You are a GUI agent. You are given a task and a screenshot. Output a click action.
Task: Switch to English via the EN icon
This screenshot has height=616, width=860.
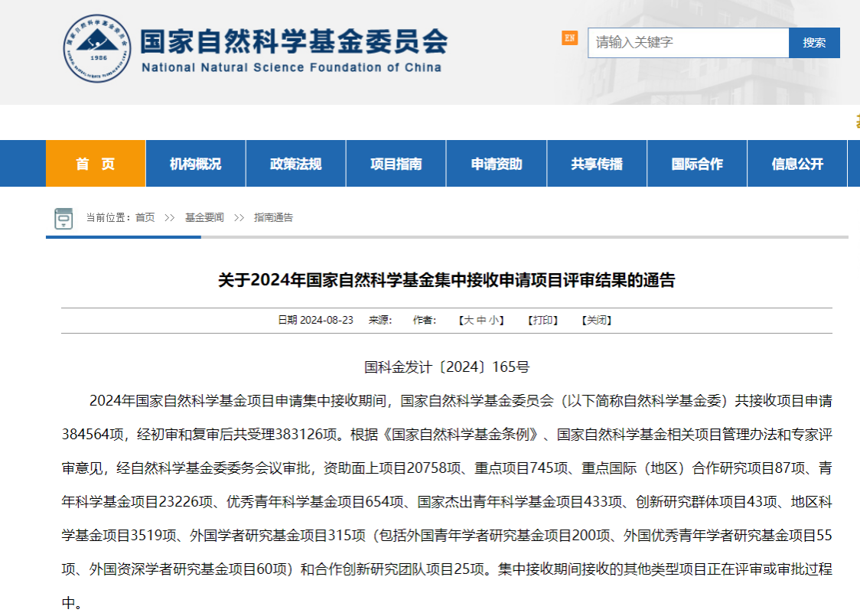569,37
